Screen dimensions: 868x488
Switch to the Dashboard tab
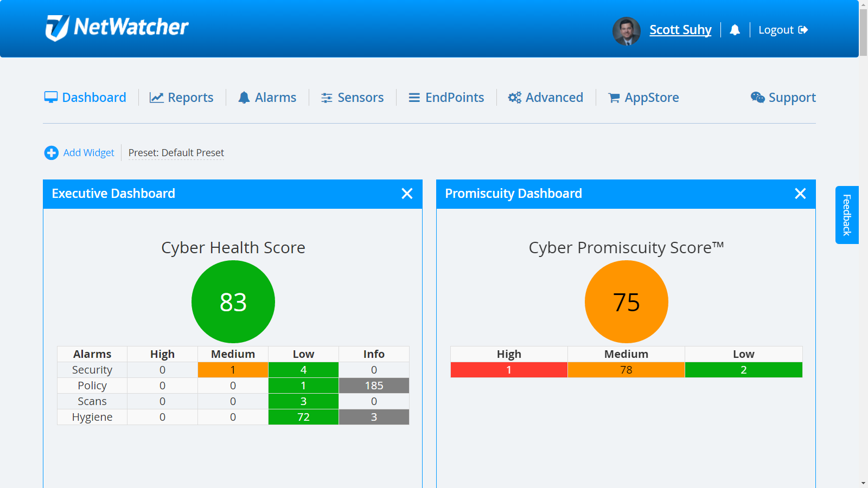[x=85, y=97]
